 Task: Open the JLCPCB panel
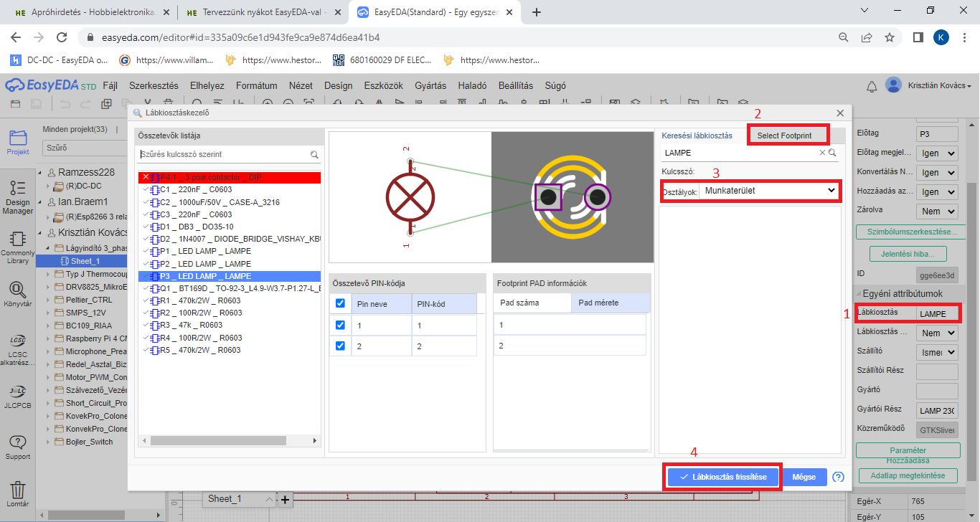[18, 395]
